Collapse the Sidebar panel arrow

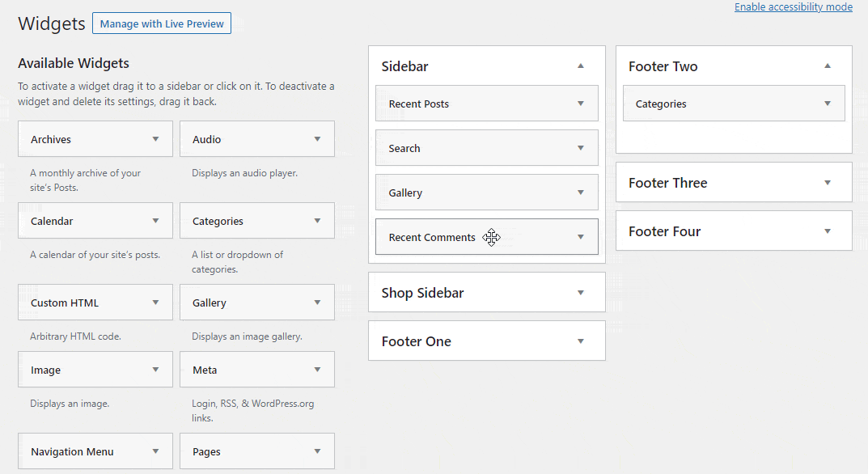click(581, 66)
